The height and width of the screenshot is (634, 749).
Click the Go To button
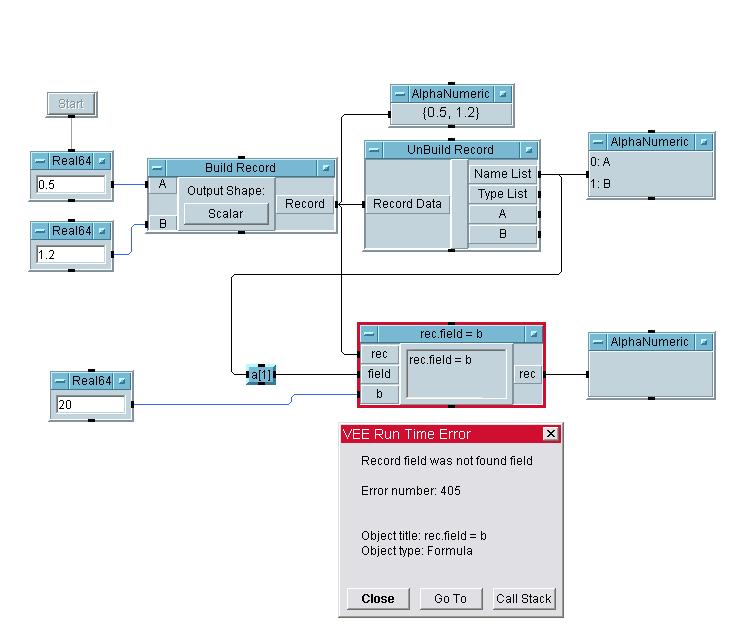[450, 598]
